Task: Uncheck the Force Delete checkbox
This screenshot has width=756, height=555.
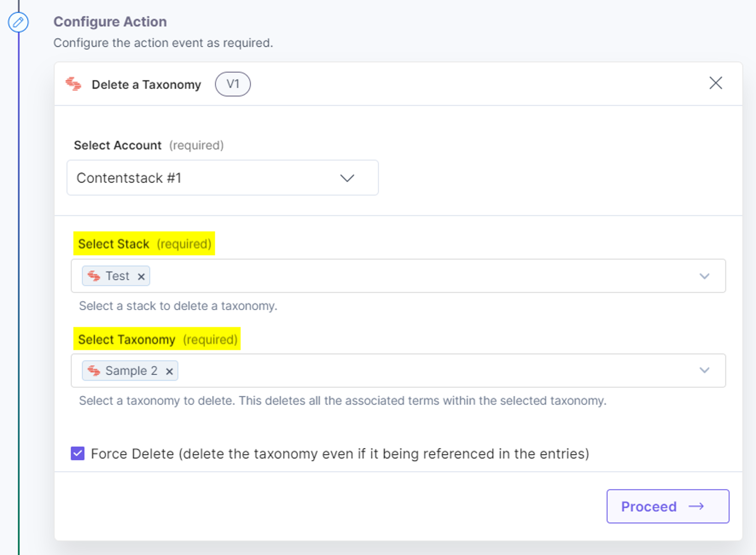Action: [x=78, y=454]
